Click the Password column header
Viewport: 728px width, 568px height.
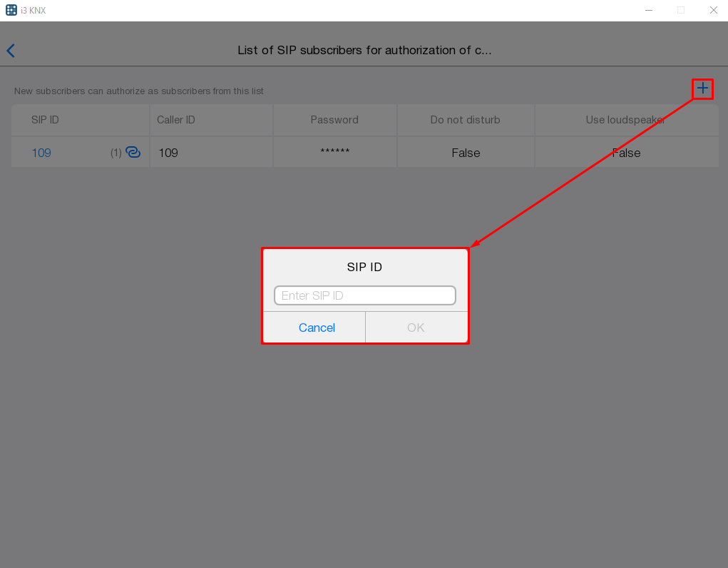point(334,120)
